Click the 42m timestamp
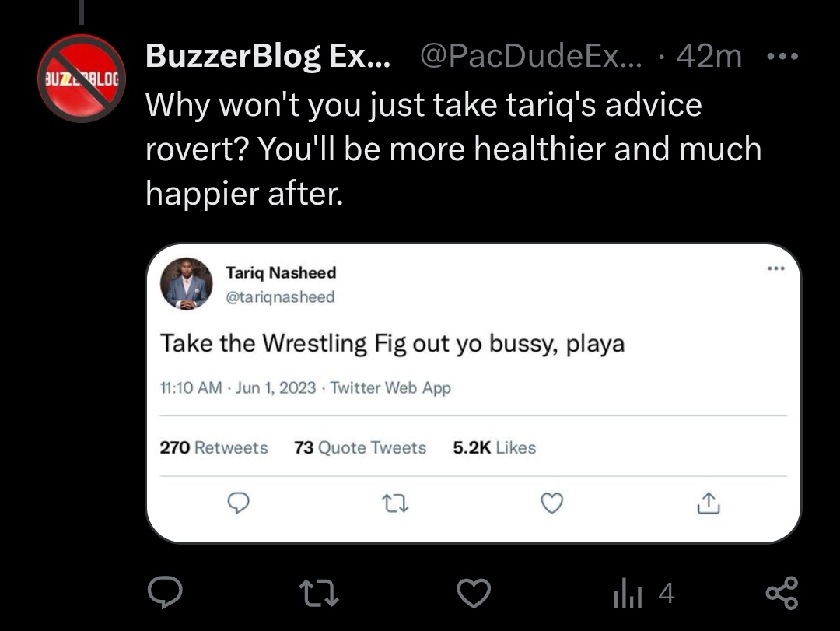The width and height of the screenshot is (840, 631). (709, 56)
